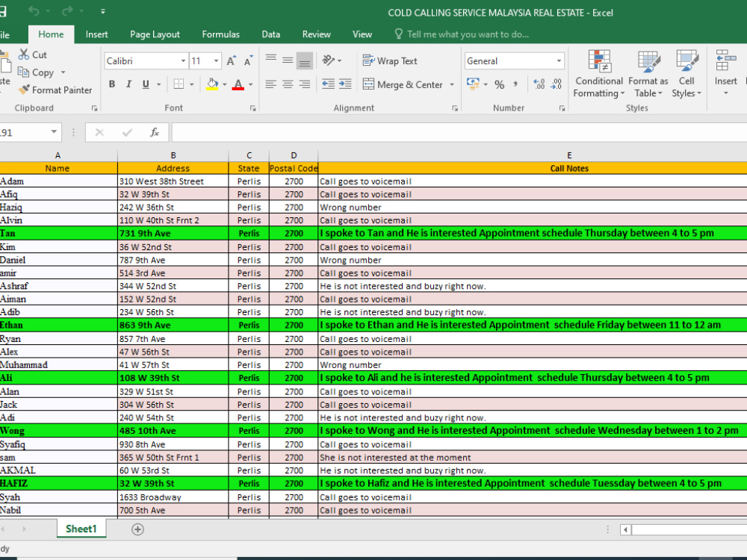
Task: Click the Format Painter brush icon
Action: tap(25, 90)
